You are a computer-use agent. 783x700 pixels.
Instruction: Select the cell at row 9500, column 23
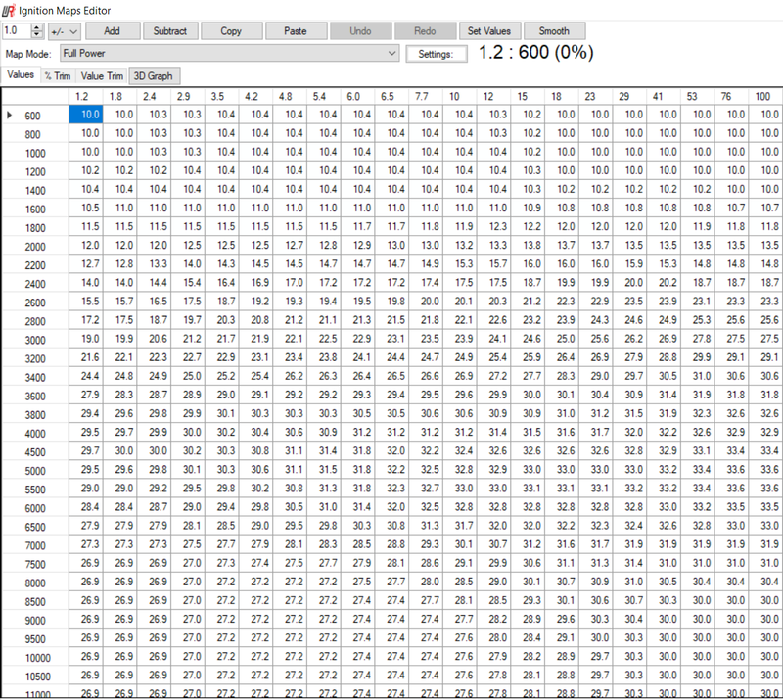tap(595, 637)
